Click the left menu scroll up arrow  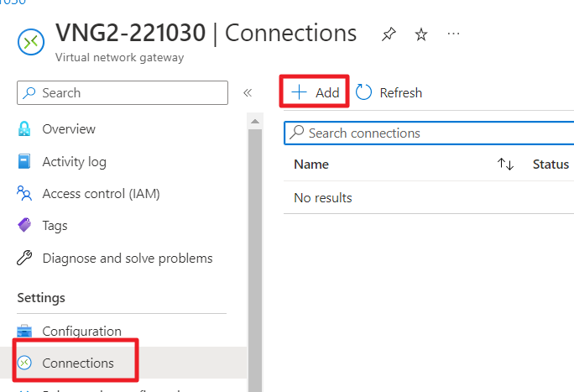click(x=255, y=121)
